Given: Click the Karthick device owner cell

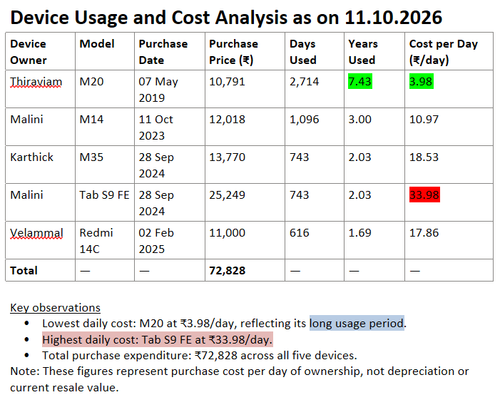Looking at the screenshot, I should 32,157.
